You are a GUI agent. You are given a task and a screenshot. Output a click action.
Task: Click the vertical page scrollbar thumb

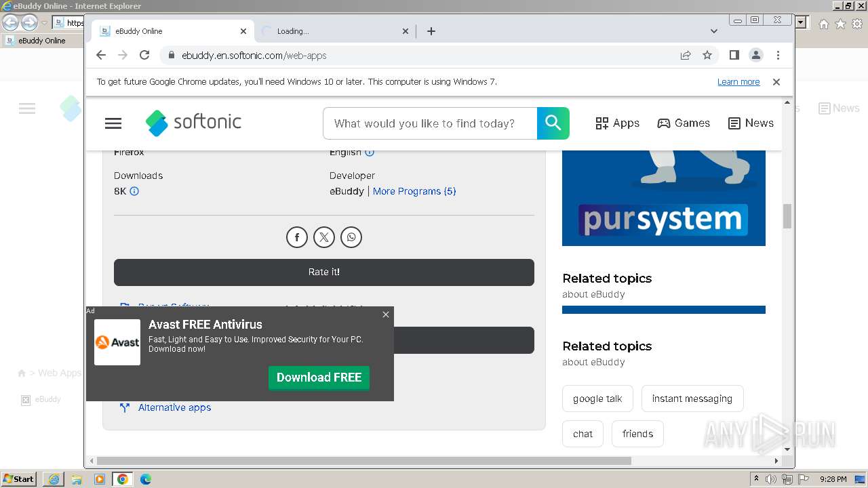pyautogui.click(x=787, y=217)
